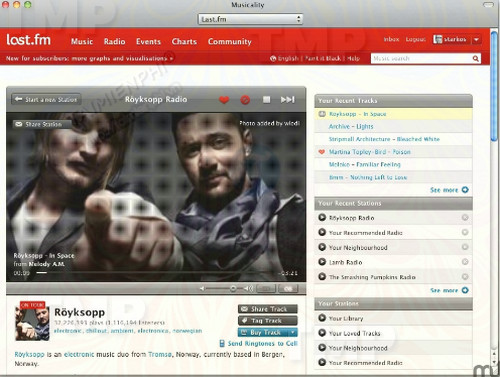The width and height of the screenshot is (500, 377).
Task: Play Your Neighbourhood in Recent Stations
Action: point(322,247)
